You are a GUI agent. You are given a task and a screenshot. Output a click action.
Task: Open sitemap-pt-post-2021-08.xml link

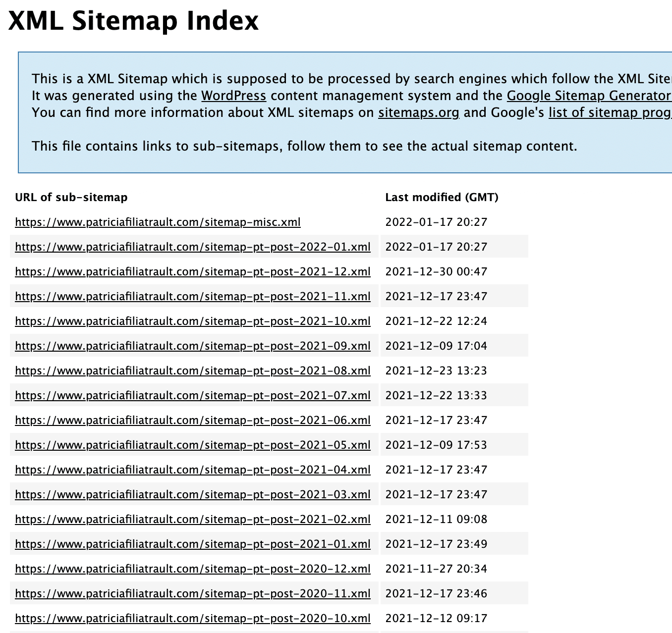click(x=193, y=370)
